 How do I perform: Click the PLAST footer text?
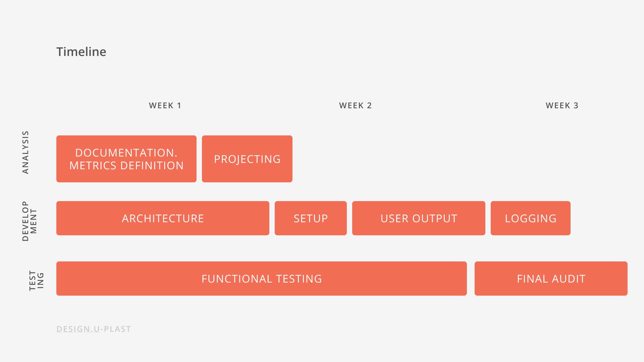117,329
